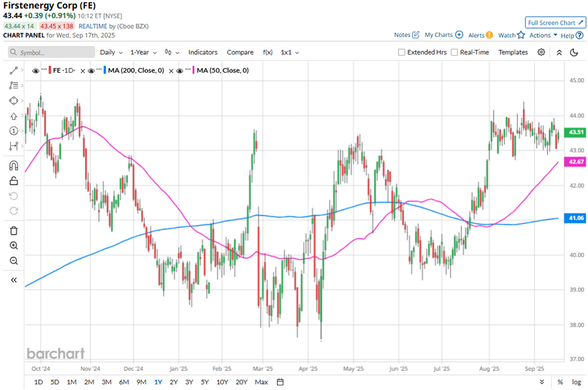Select the trend line drawing tool
This screenshot has width=588, height=390.
[x=14, y=71]
